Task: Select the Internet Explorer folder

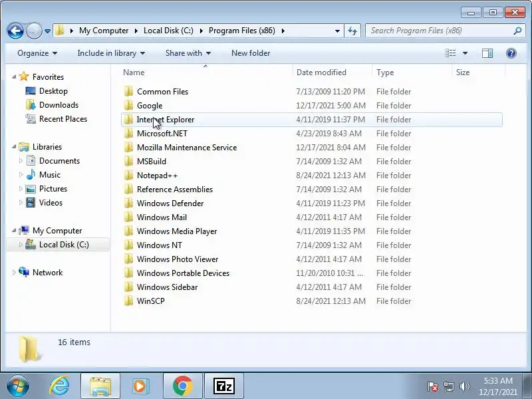Action: [x=311, y=120]
